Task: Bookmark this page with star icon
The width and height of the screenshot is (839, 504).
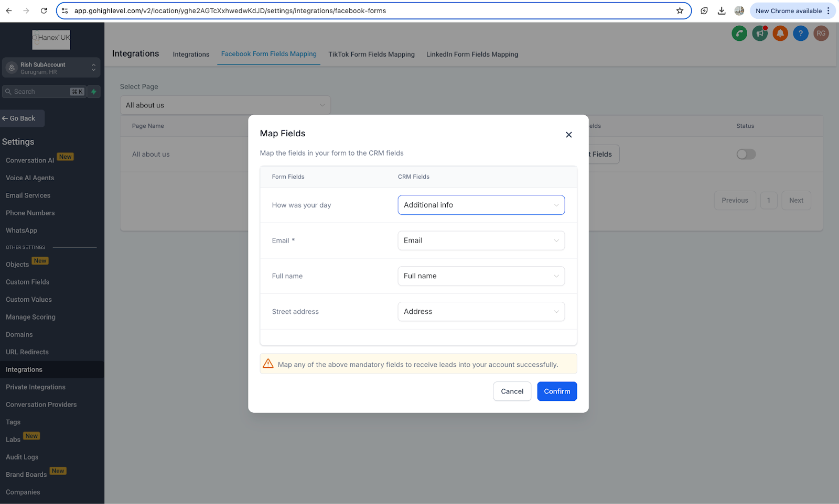Action: (x=680, y=10)
